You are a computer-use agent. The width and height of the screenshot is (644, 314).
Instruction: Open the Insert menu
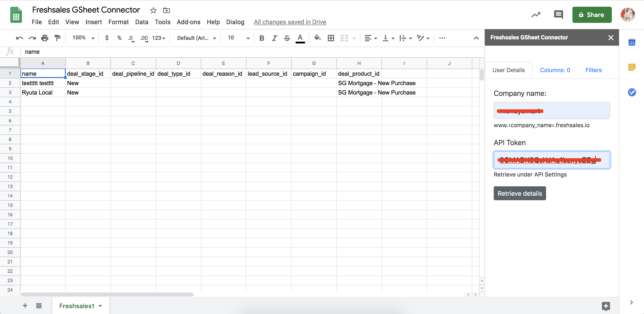93,22
